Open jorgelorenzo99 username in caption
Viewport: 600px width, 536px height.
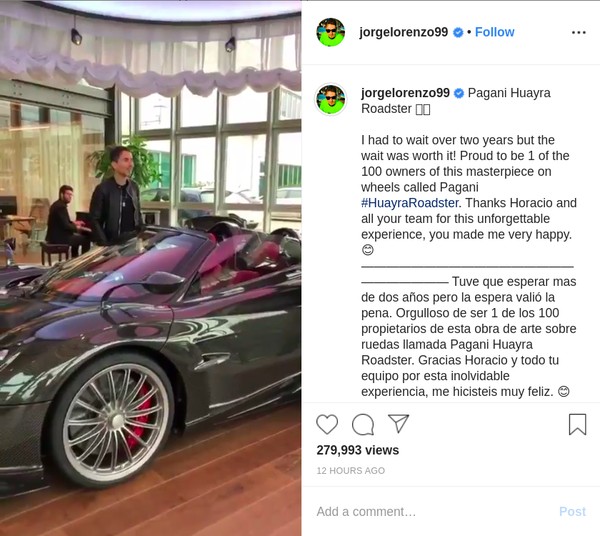coord(405,93)
